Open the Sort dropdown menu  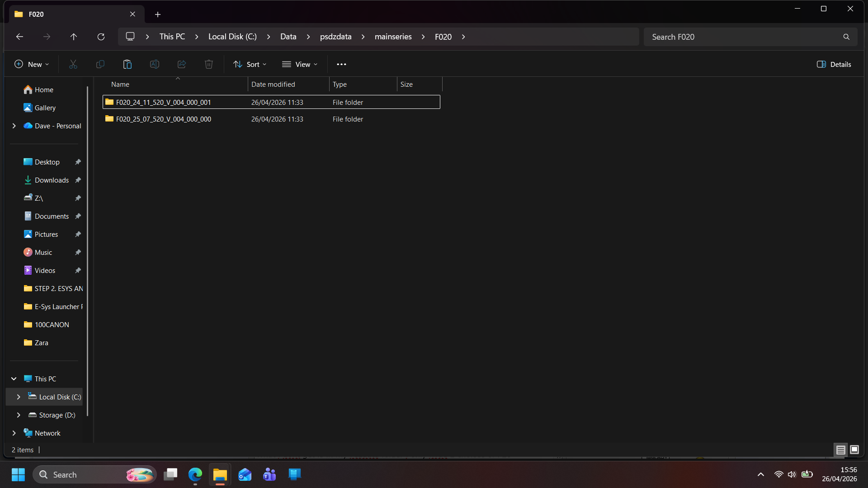point(250,64)
